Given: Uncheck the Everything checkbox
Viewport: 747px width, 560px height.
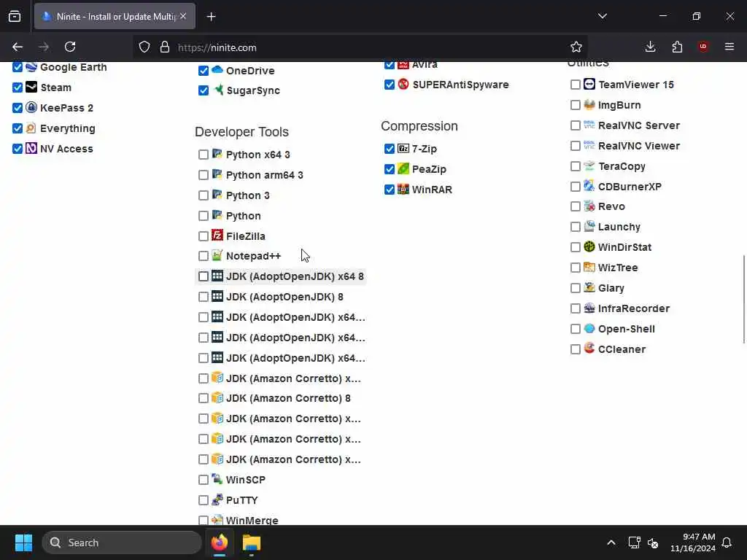Looking at the screenshot, I should coord(18,128).
